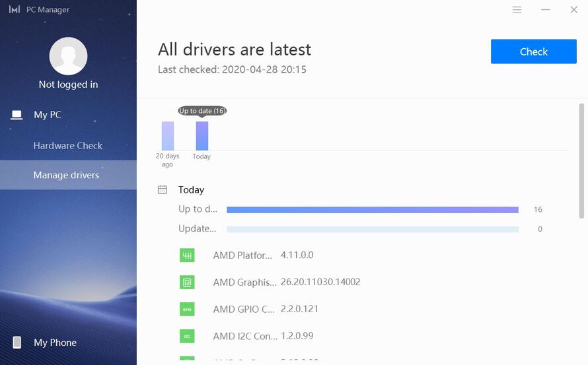
Task: Click the My Phone icon
Action: [x=17, y=343]
